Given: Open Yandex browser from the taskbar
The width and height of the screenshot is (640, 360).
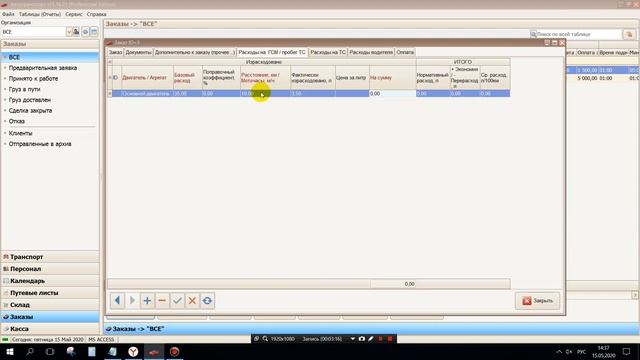Looking at the screenshot, I should point(133,351).
